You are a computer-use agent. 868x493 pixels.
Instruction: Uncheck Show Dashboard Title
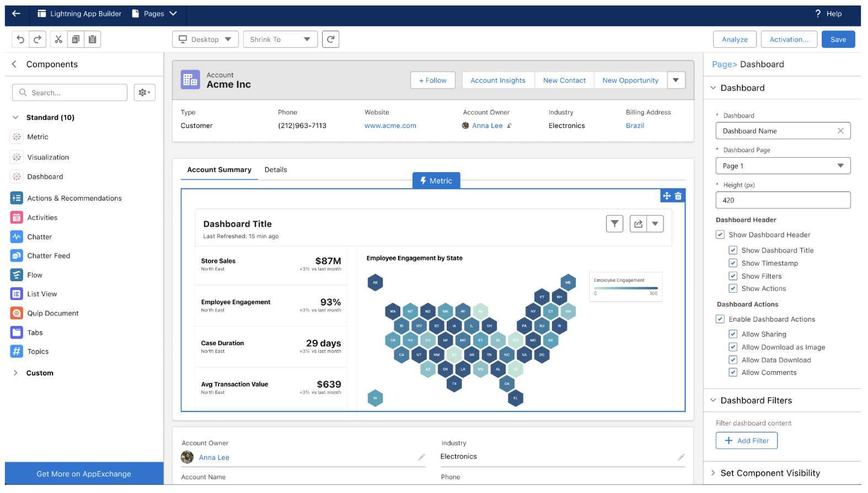pos(733,250)
